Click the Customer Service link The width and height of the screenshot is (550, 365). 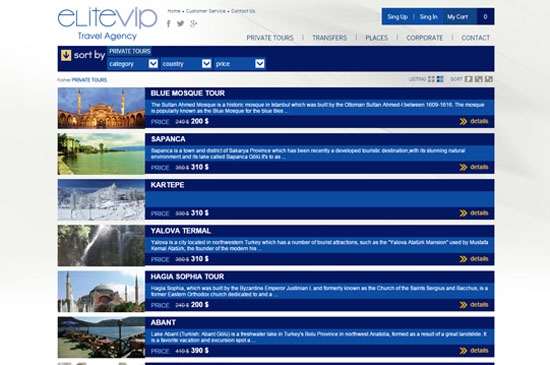pyautogui.click(x=206, y=11)
